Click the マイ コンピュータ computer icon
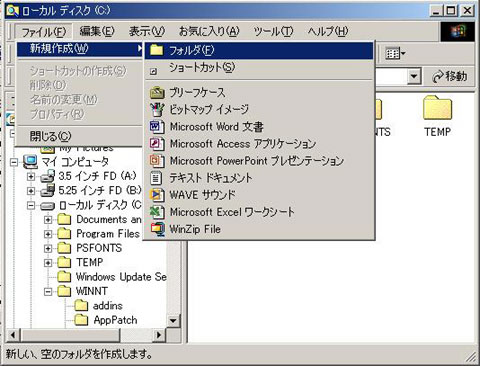This screenshot has width=480, height=366. [30, 162]
